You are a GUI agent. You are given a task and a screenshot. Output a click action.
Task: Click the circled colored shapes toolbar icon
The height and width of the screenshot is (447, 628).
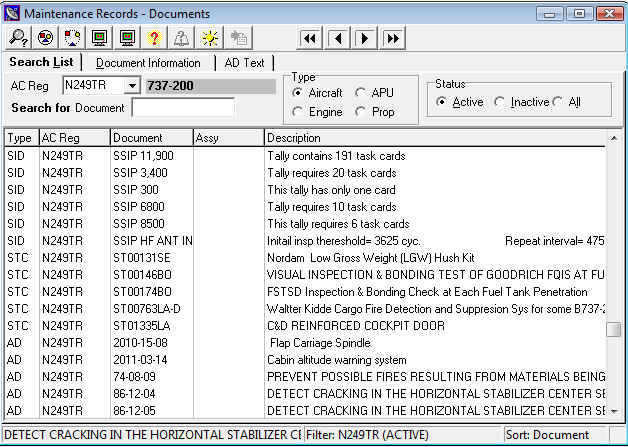click(45, 38)
